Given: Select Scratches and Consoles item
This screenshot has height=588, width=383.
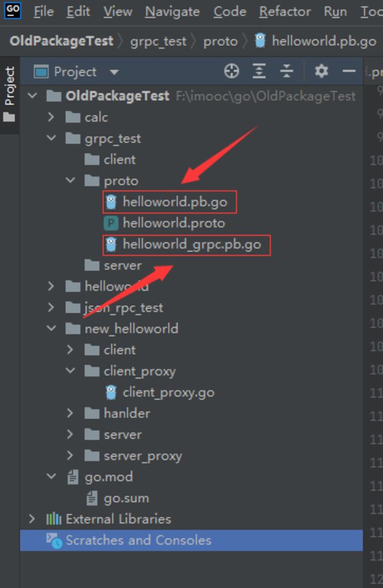Looking at the screenshot, I should coord(191,540).
